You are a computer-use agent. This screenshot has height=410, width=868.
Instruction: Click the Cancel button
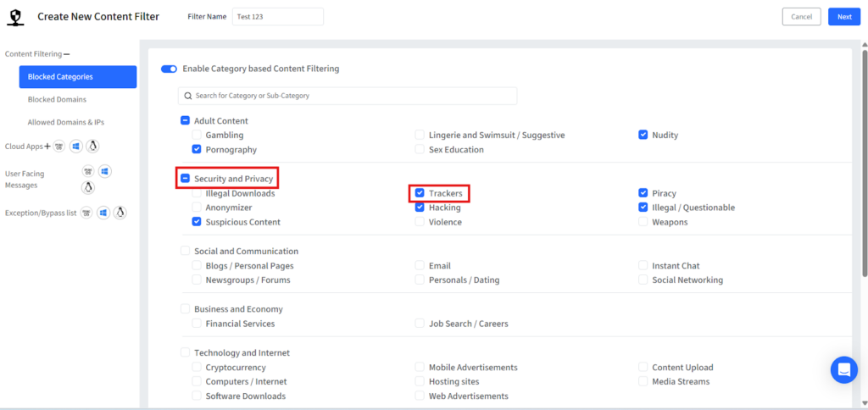tap(801, 17)
